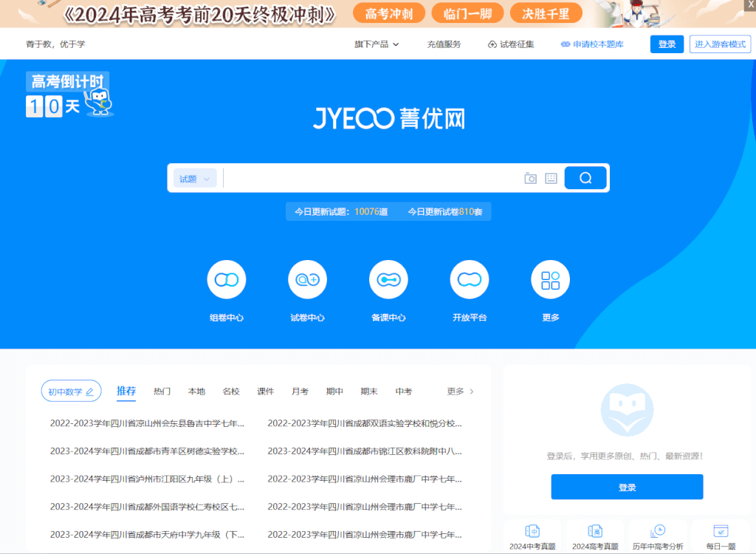The image size is (756, 554).
Task: Click the 高考冲刺 banner button
Action: pyautogui.click(x=388, y=13)
